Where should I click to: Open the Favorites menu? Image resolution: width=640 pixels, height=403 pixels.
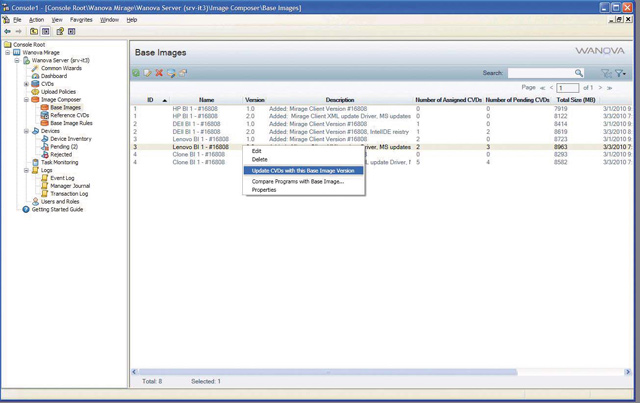(81, 20)
